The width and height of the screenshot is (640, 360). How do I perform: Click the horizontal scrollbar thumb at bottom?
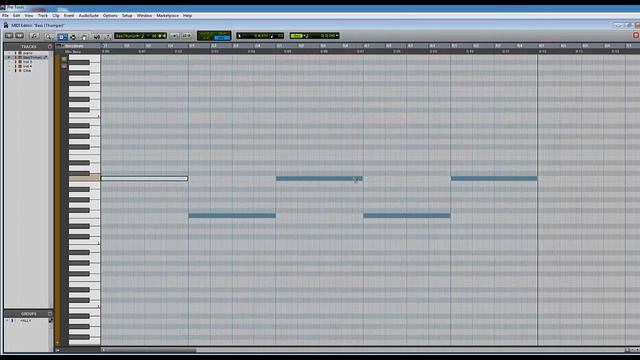[x=151, y=350]
